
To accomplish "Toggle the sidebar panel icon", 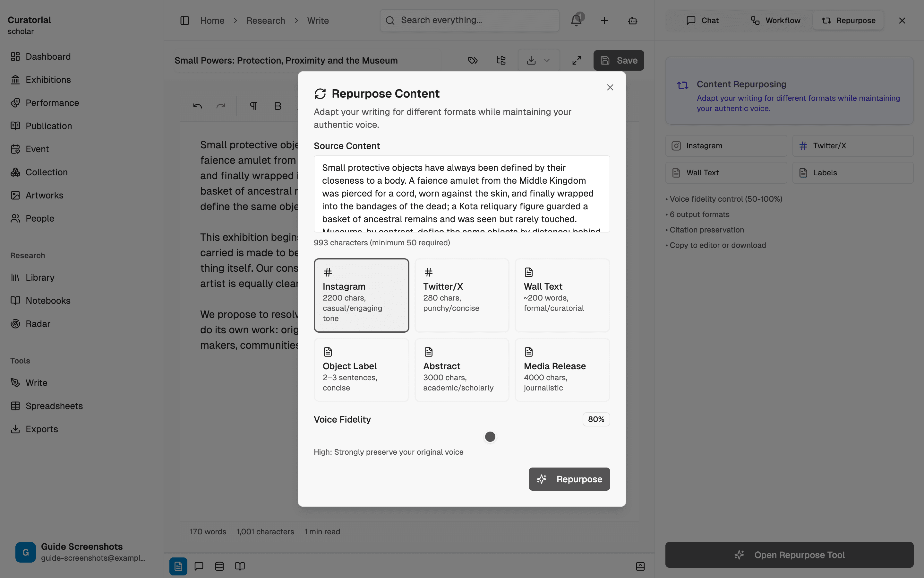I will [185, 21].
